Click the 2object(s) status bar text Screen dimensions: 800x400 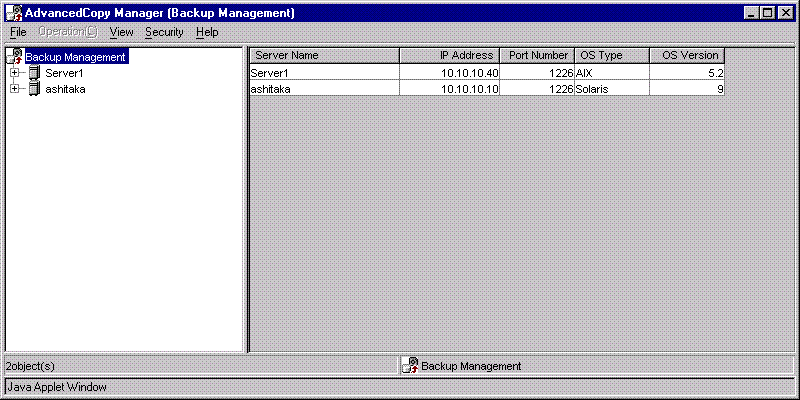(x=31, y=366)
